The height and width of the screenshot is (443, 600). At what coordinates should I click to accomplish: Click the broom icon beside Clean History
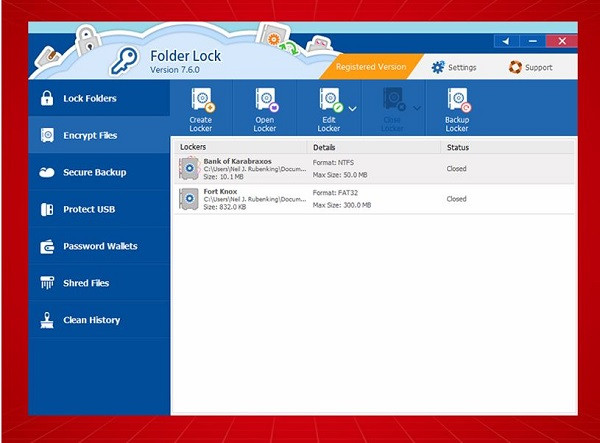[47, 320]
